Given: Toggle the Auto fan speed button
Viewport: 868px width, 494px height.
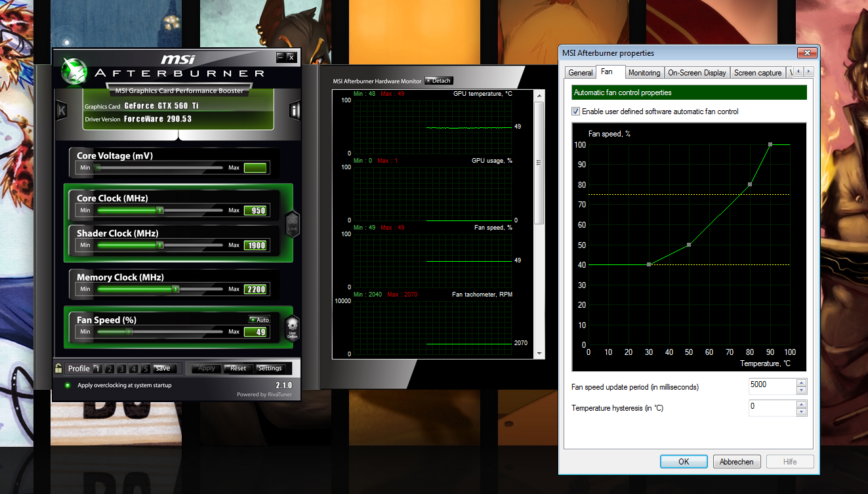Looking at the screenshot, I should point(259,319).
